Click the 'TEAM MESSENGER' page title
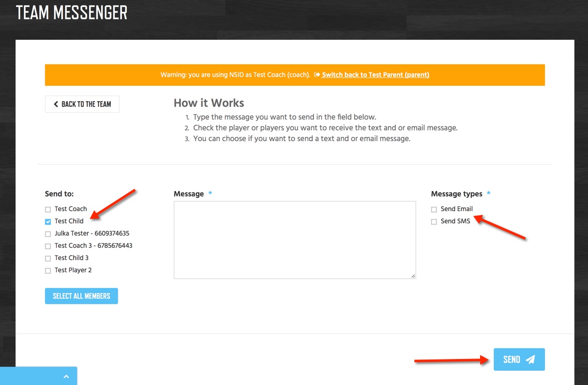The height and width of the screenshot is (385, 588). pos(72,12)
